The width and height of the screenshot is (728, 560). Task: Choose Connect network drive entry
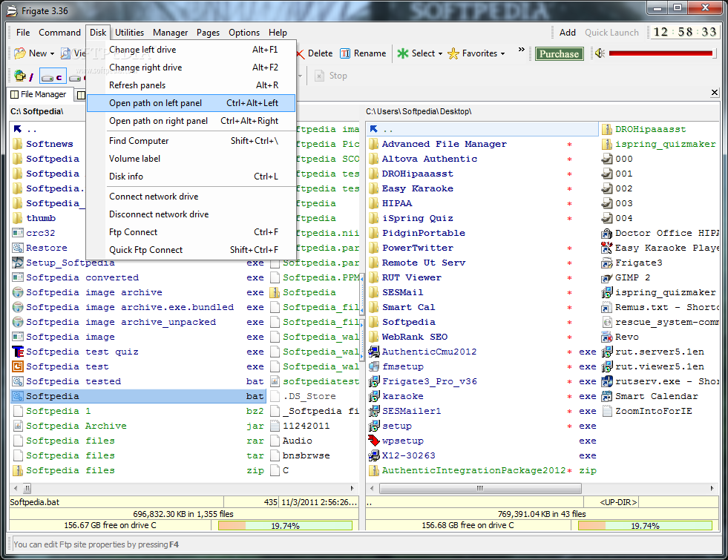coord(191,197)
